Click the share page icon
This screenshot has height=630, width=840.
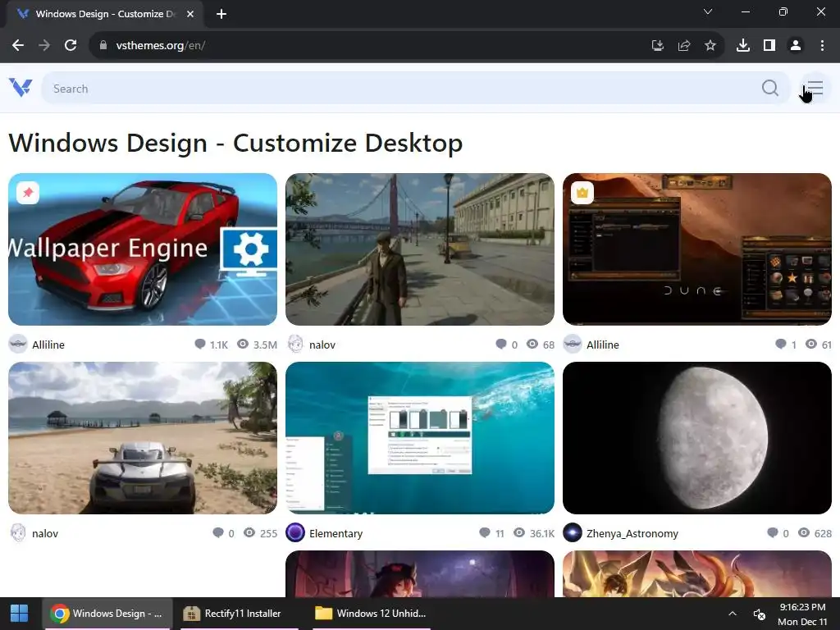pyautogui.click(x=683, y=46)
